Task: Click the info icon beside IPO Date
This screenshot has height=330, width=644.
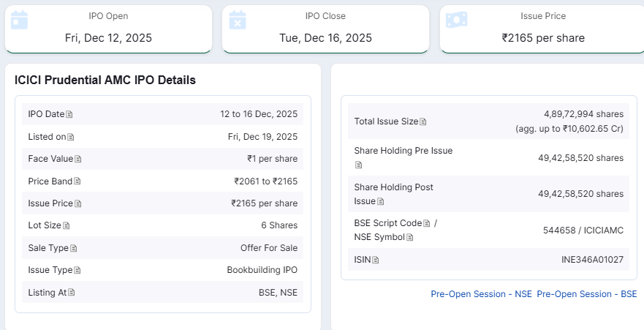Action: point(70,115)
